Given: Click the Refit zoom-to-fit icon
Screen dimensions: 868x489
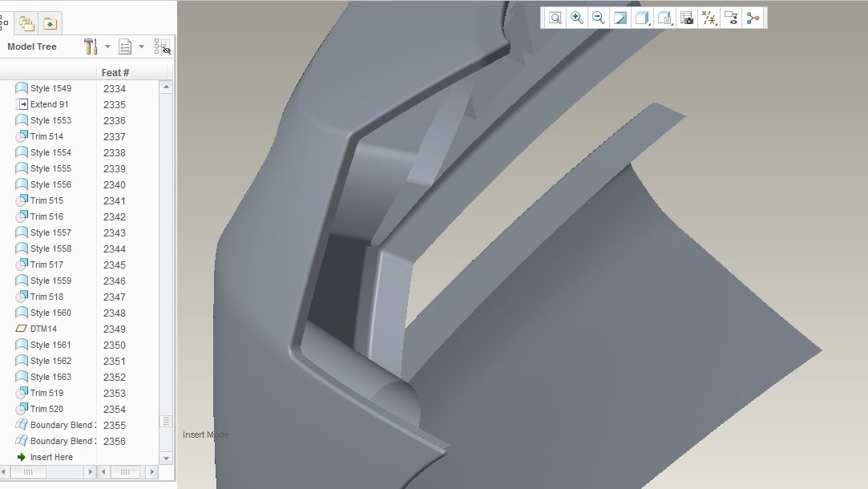Looking at the screenshot, I should coord(555,18).
